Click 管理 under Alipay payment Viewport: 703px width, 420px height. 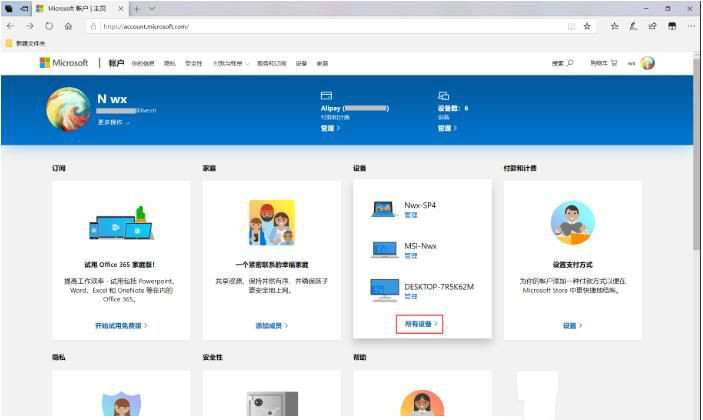coord(330,128)
